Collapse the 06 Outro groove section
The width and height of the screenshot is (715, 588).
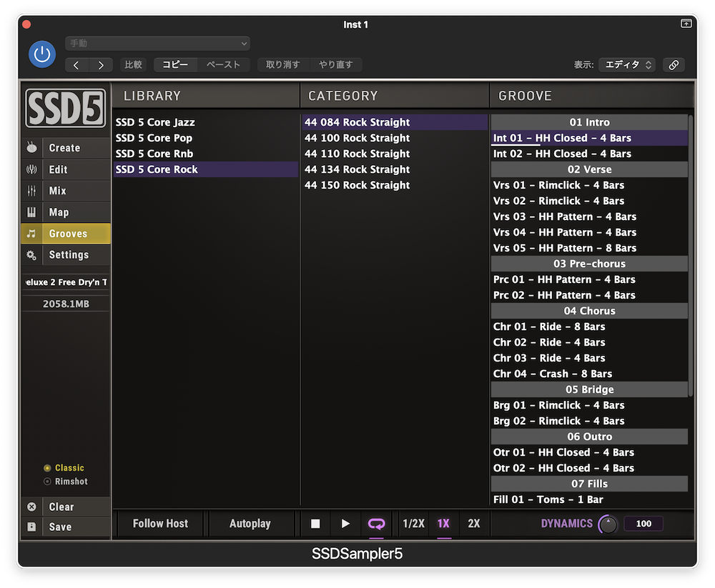589,437
